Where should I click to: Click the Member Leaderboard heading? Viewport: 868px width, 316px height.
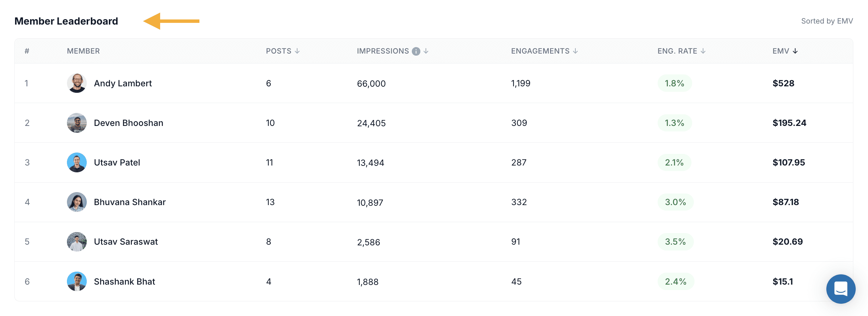click(x=66, y=21)
